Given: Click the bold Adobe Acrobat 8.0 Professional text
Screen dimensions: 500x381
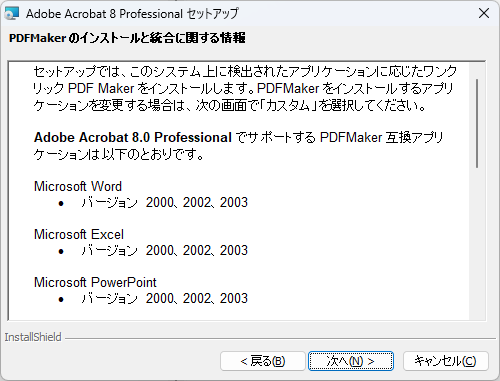Looking at the screenshot, I should pos(133,137).
